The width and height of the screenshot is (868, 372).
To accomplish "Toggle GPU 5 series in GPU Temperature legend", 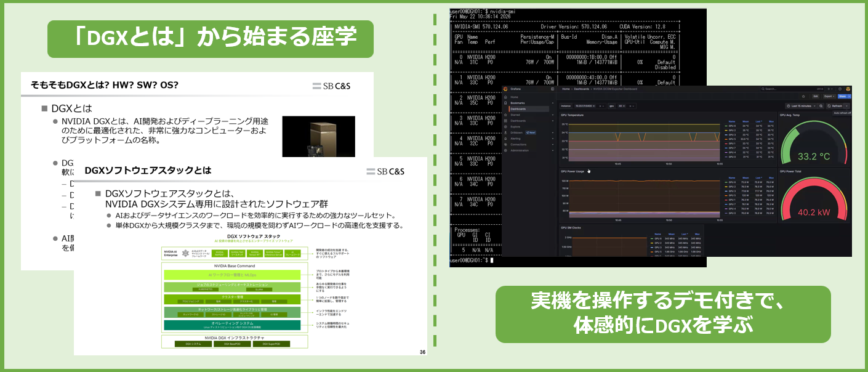I will (732, 139).
